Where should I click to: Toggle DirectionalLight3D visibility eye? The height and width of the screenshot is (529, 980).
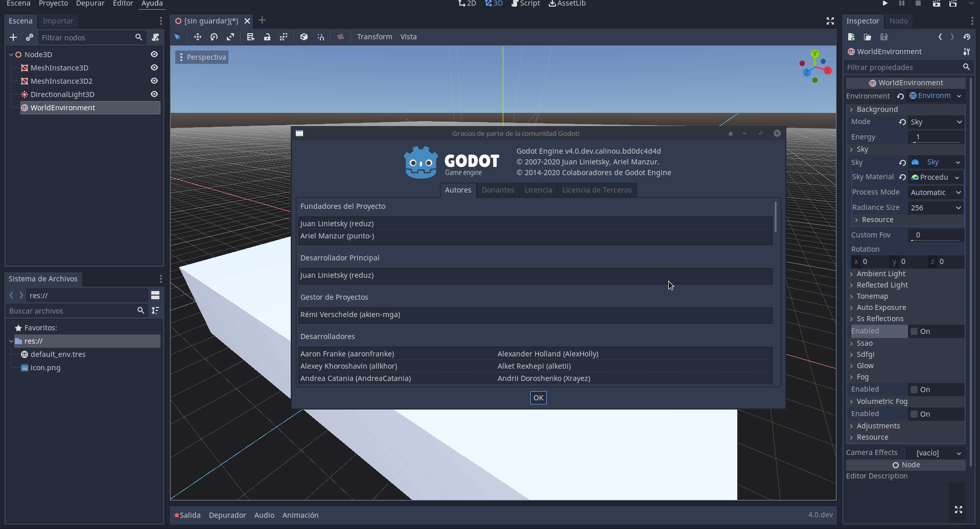tap(154, 94)
